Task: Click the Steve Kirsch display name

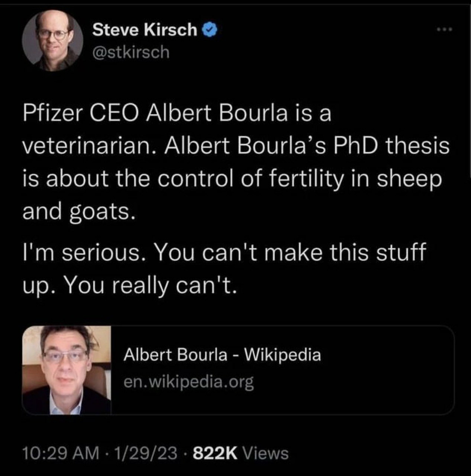Action: [144, 30]
